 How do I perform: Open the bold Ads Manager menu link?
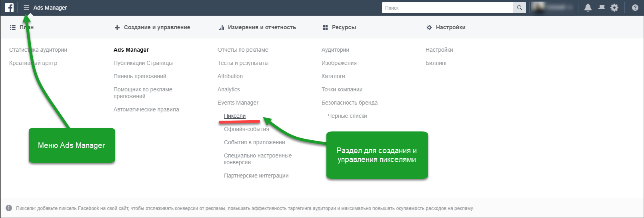(x=131, y=50)
